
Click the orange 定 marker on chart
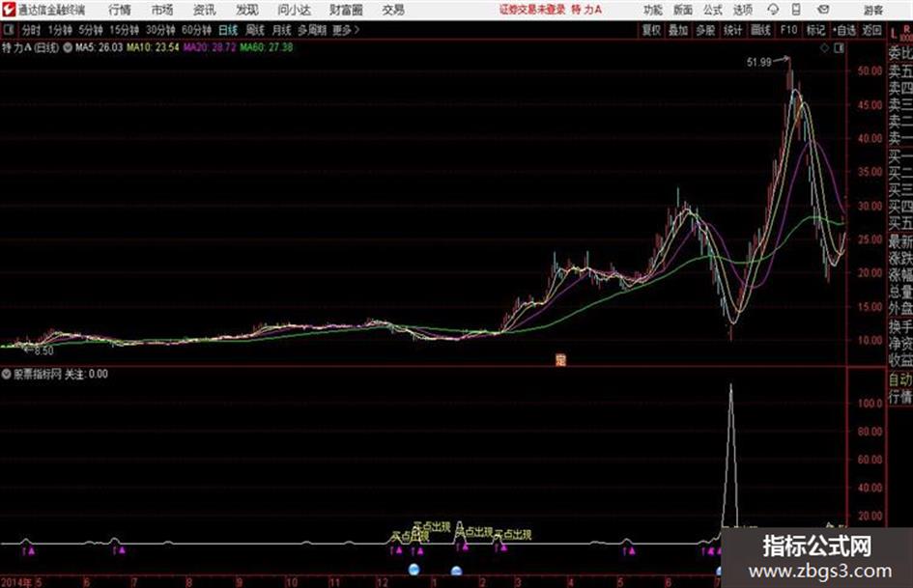coord(560,360)
